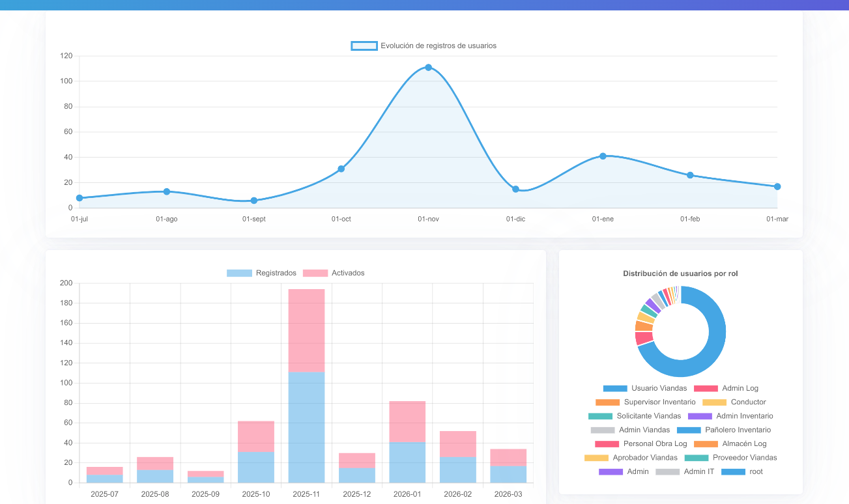This screenshot has width=849, height=504.
Task: Hide the Admin Log role legend entry
Action: click(726, 388)
